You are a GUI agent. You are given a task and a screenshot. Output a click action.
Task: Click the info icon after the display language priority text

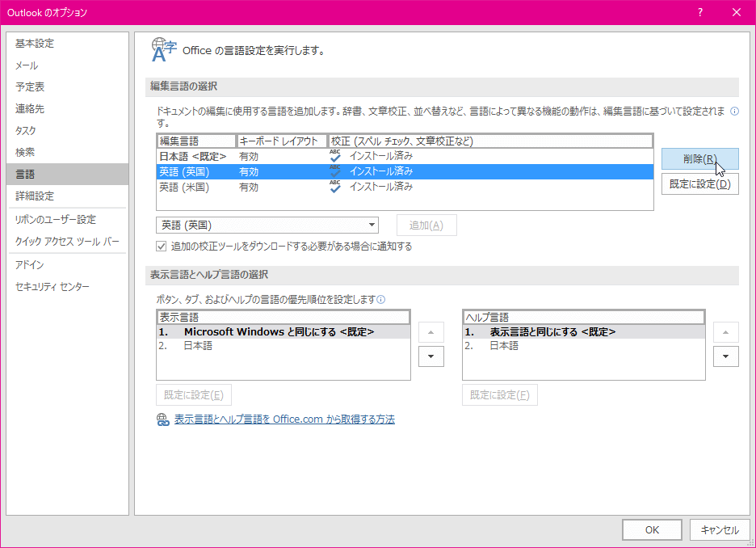(x=381, y=300)
